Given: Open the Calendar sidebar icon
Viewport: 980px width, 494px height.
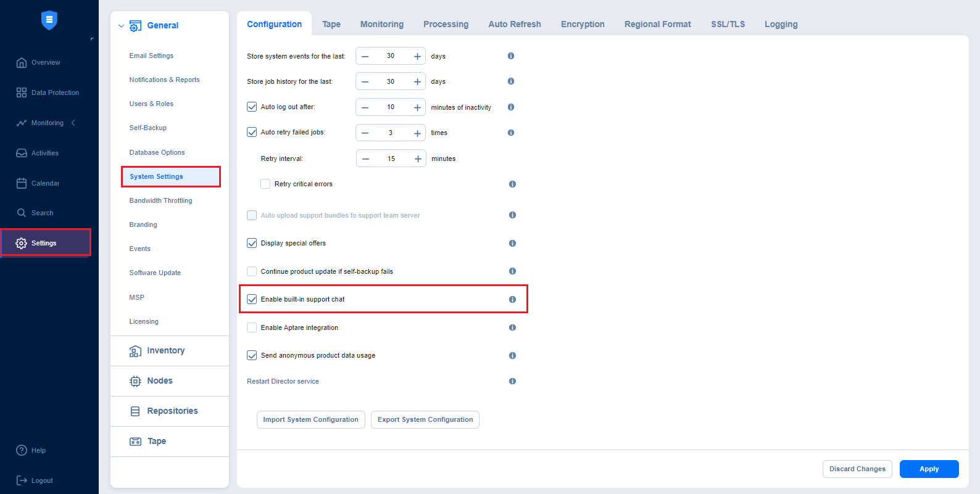Looking at the screenshot, I should pos(22,183).
